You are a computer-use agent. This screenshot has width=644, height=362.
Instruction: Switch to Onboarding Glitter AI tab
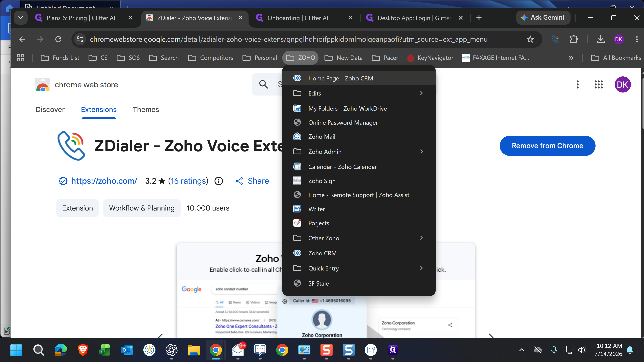pyautogui.click(x=298, y=18)
